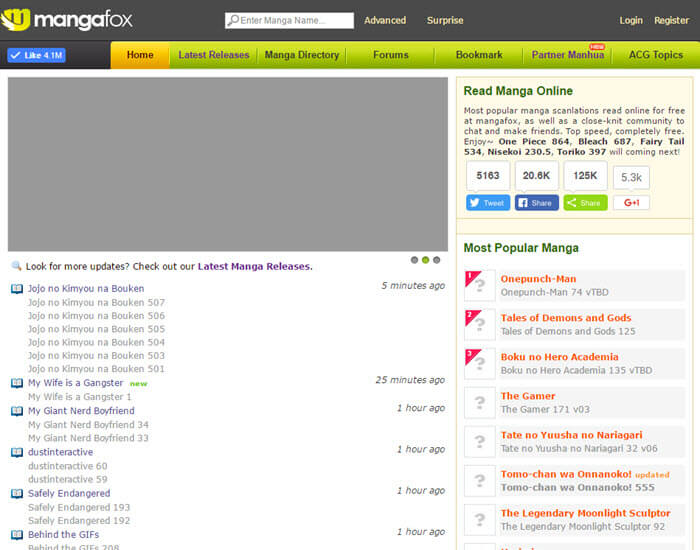Open Onepunch-Man 74 vTBD chapter link
700x550 pixels.
(x=554, y=292)
